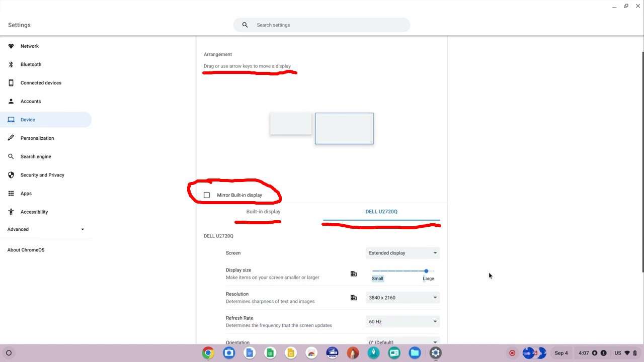
Task: Enable Mirror Built-in display checkbox
Action: (x=207, y=195)
